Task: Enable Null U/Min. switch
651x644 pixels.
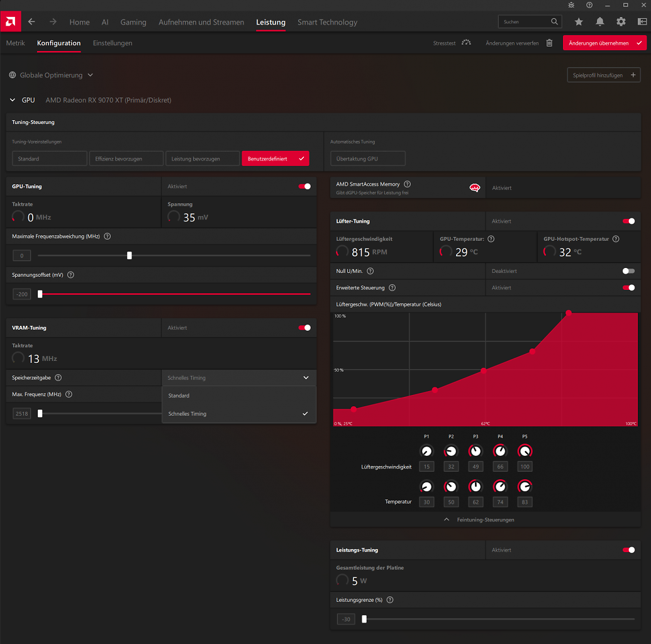Action: [x=628, y=271]
